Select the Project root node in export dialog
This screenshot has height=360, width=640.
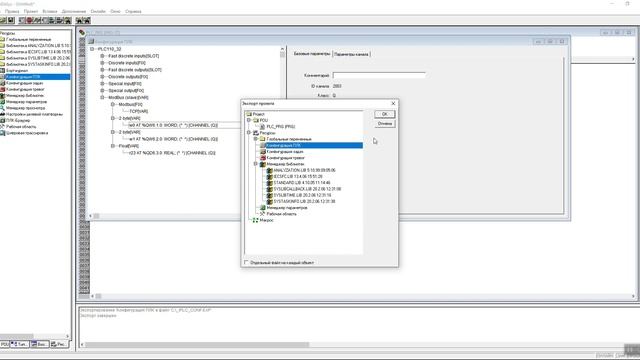point(258,114)
